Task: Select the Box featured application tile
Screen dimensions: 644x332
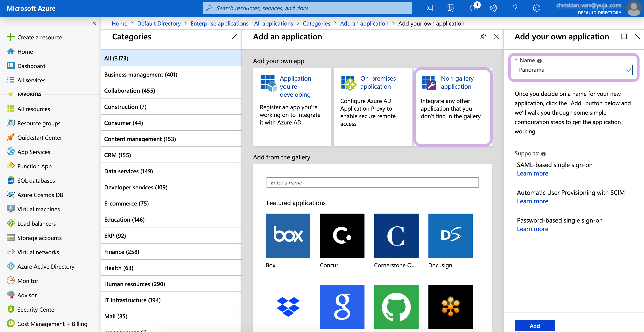Action: tap(288, 236)
